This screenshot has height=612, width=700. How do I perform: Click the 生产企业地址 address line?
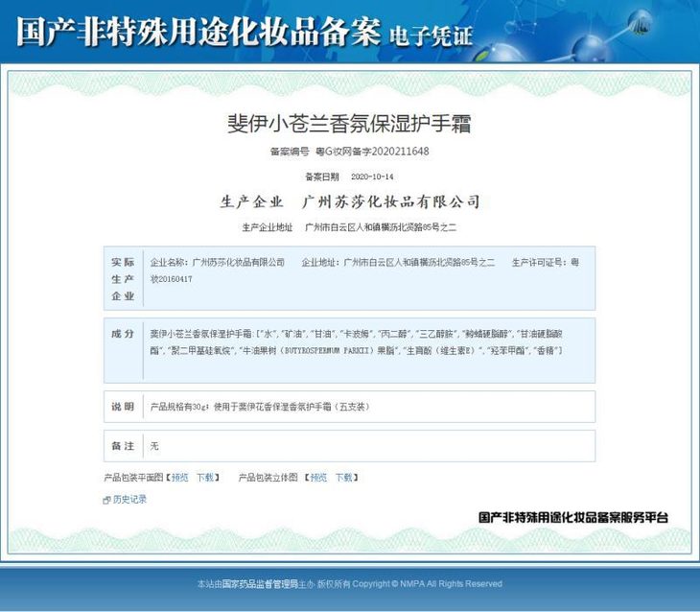(x=349, y=227)
